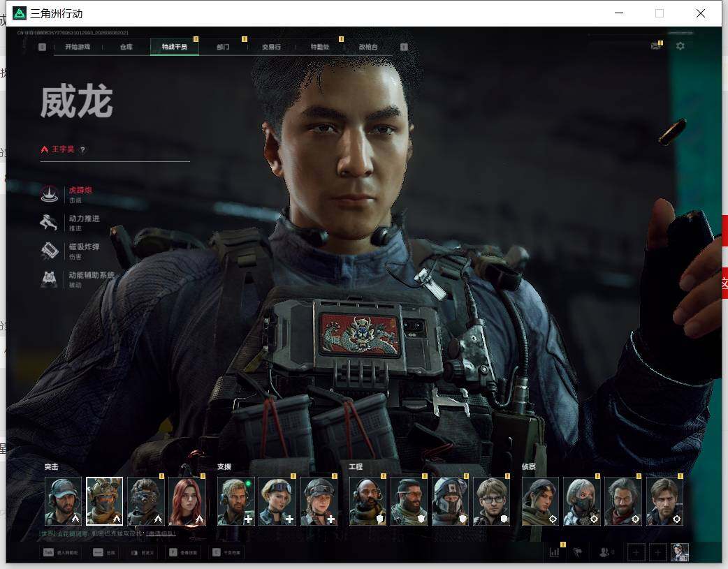Click the 支援 class label

224,467
